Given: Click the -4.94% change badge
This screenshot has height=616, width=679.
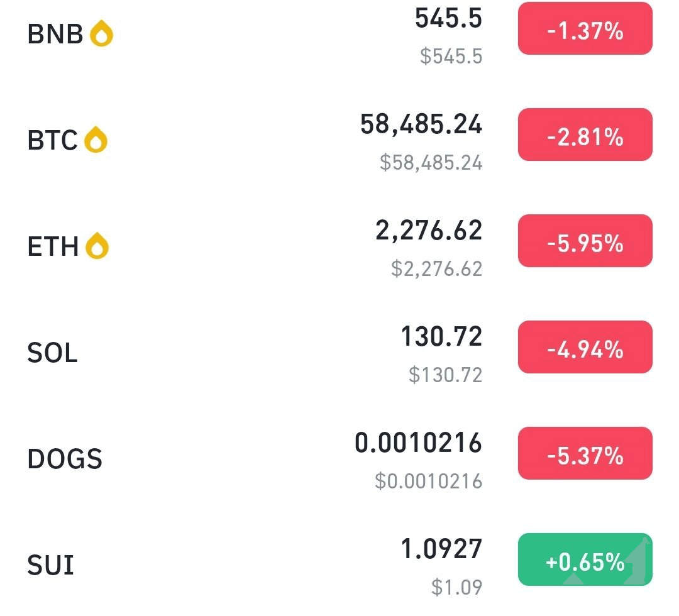Looking at the screenshot, I should point(585,347).
